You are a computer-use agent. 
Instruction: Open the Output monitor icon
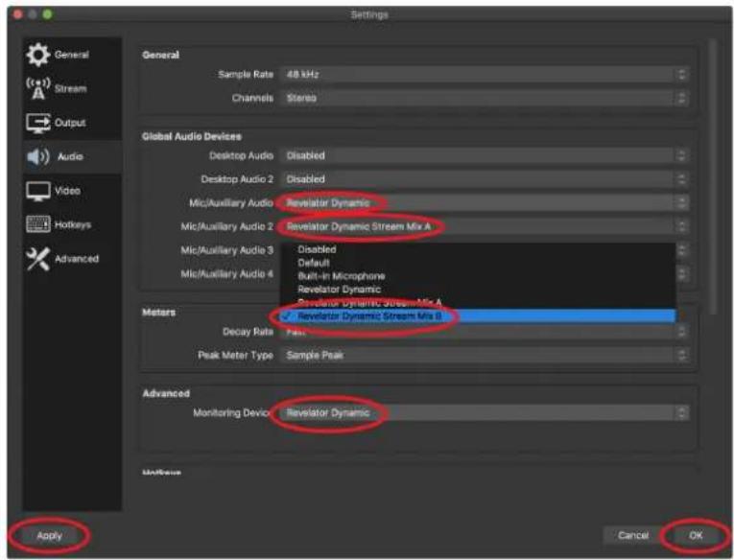coord(38,123)
